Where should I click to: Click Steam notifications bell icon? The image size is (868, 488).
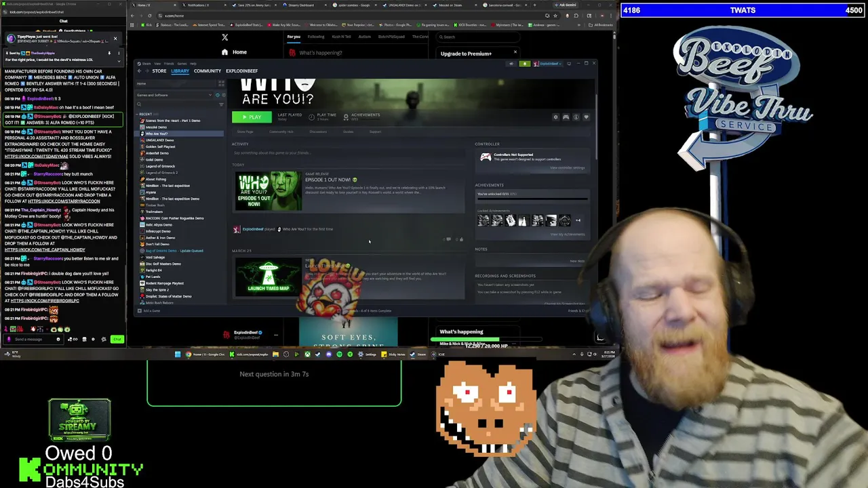click(x=524, y=64)
